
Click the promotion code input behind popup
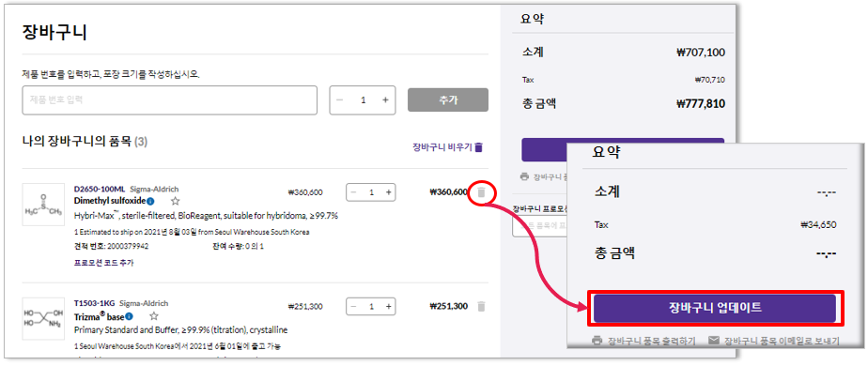tap(540, 225)
